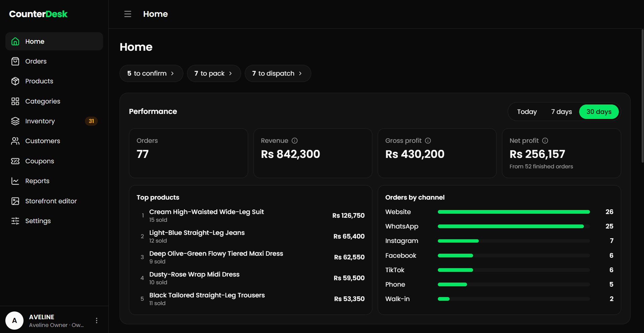The image size is (644, 333).
Task: Click the Instagram channel progress bar
Action: coord(514,241)
